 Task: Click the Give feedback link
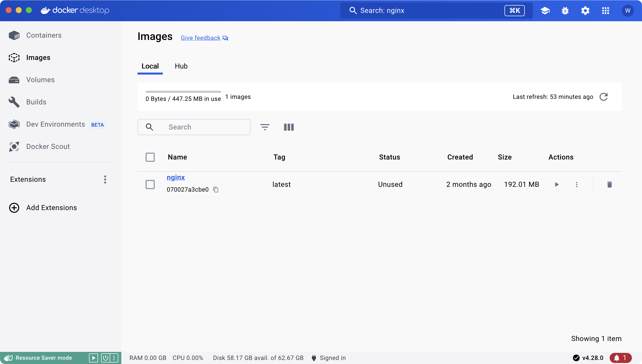[x=204, y=38]
